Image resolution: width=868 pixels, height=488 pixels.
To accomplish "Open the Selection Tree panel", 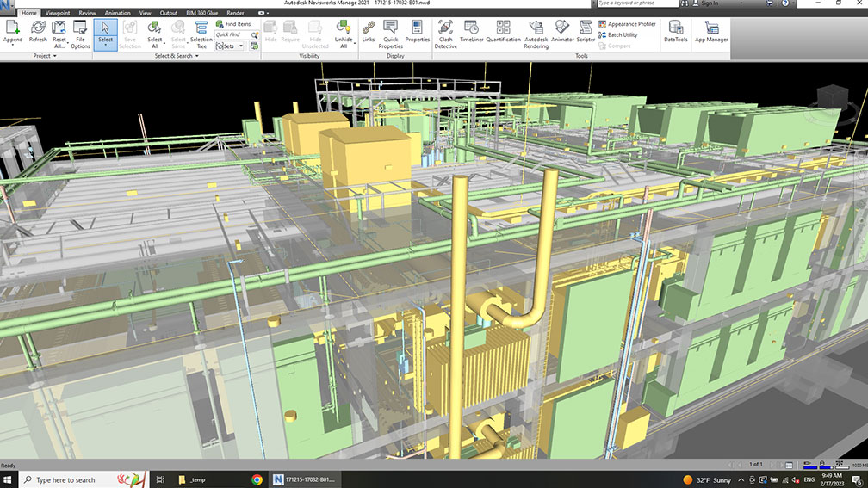I will tap(201, 34).
